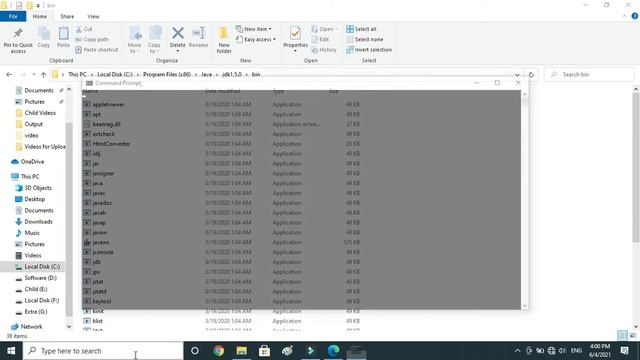Maximize the Command Prompt window
640x360 pixels.
(497, 82)
